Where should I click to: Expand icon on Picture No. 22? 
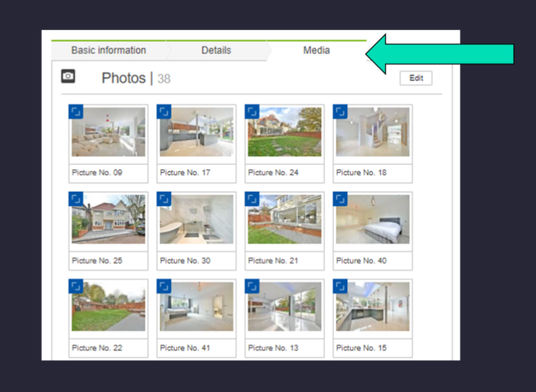(x=76, y=287)
